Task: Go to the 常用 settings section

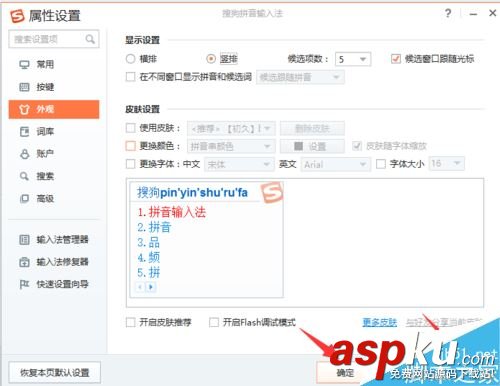Action: coord(54,65)
